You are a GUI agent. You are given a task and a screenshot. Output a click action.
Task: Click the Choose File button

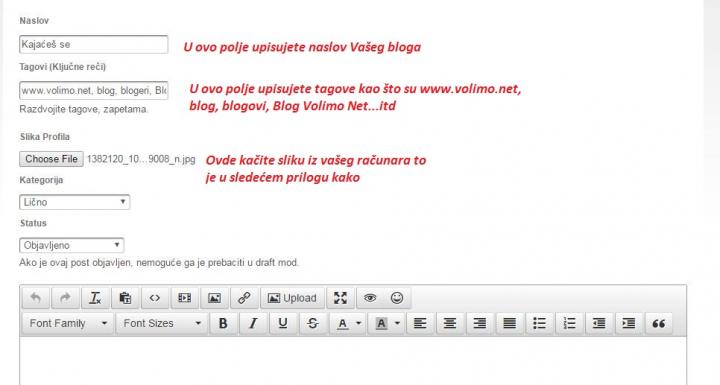pos(51,159)
